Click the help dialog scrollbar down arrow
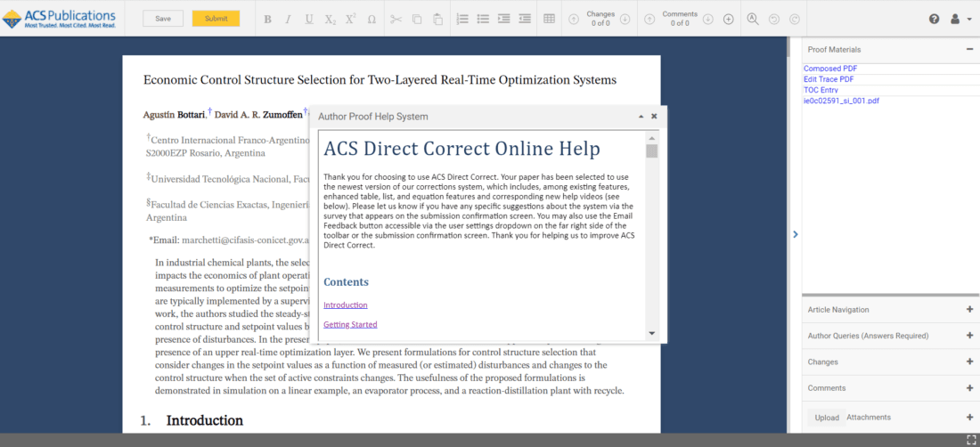 651,333
